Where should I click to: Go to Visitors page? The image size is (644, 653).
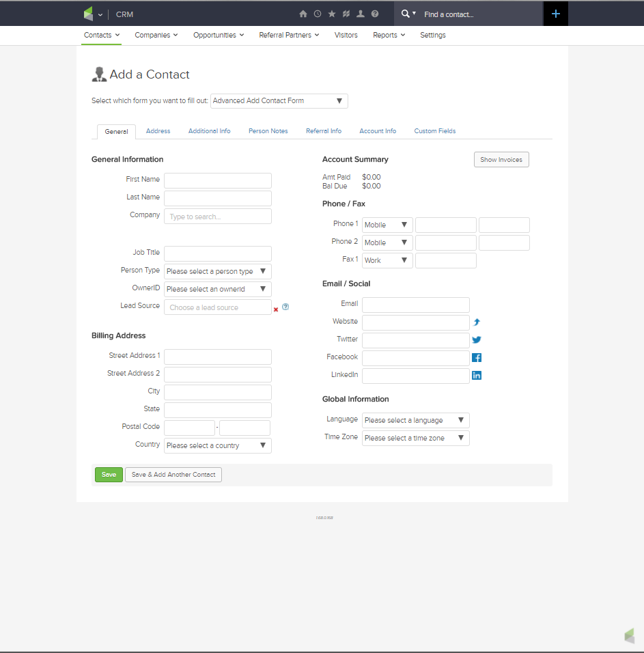(x=346, y=35)
